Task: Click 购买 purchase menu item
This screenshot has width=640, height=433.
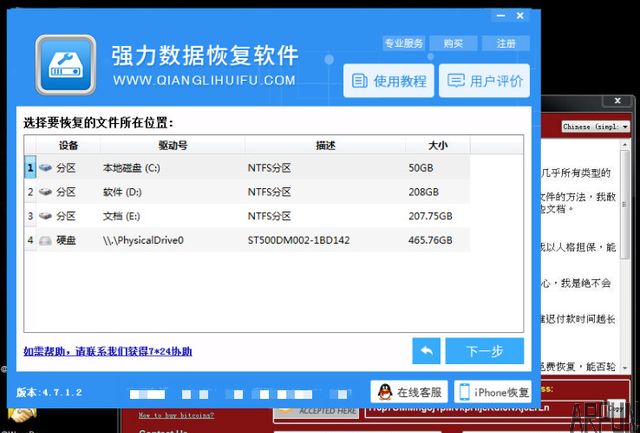Action: click(x=453, y=43)
